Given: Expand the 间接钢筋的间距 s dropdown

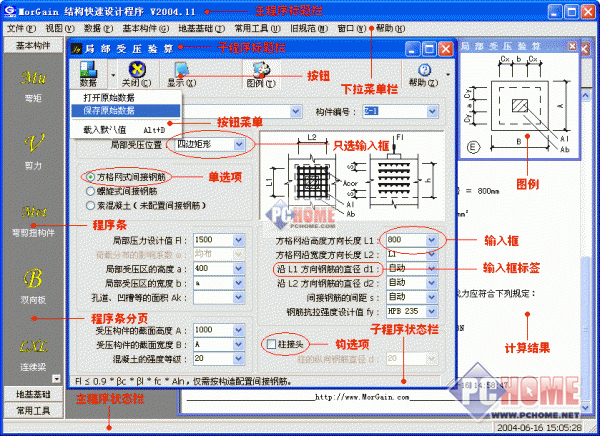Looking at the screenshot, I should coord(432,297).
